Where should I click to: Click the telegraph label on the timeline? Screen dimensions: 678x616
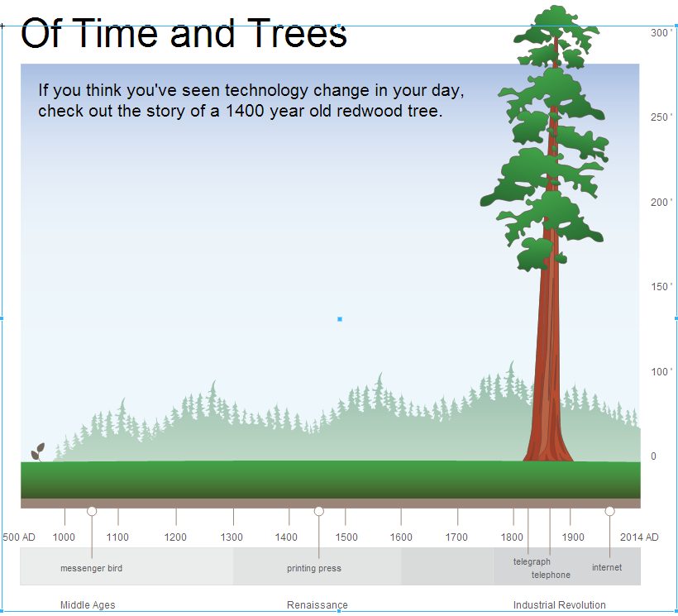[532, 561]
